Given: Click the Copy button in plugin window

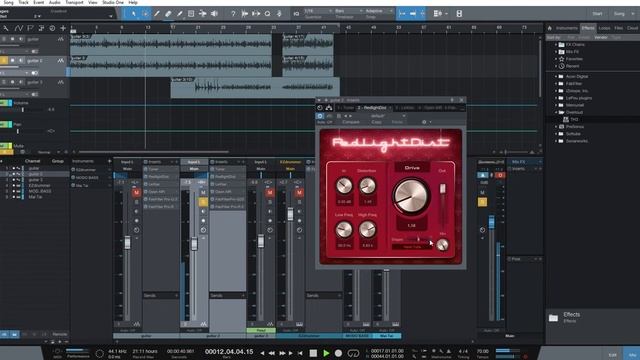Looking at the screenshot, I should pyautogui.click(x=376, y=122).
